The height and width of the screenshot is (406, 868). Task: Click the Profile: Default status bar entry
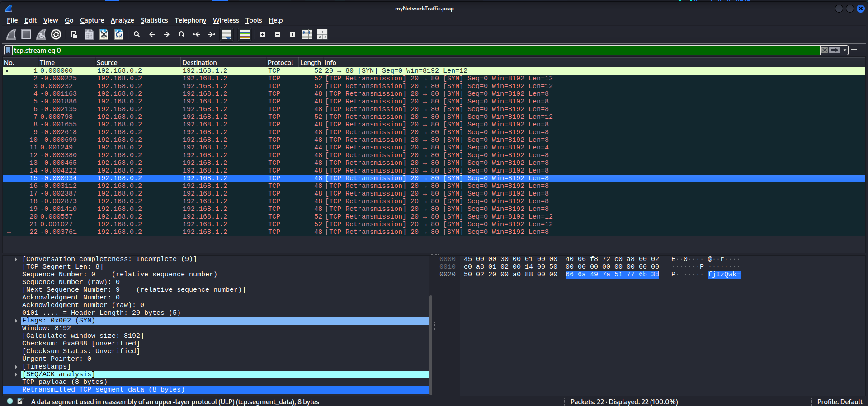tap(840, 401)
